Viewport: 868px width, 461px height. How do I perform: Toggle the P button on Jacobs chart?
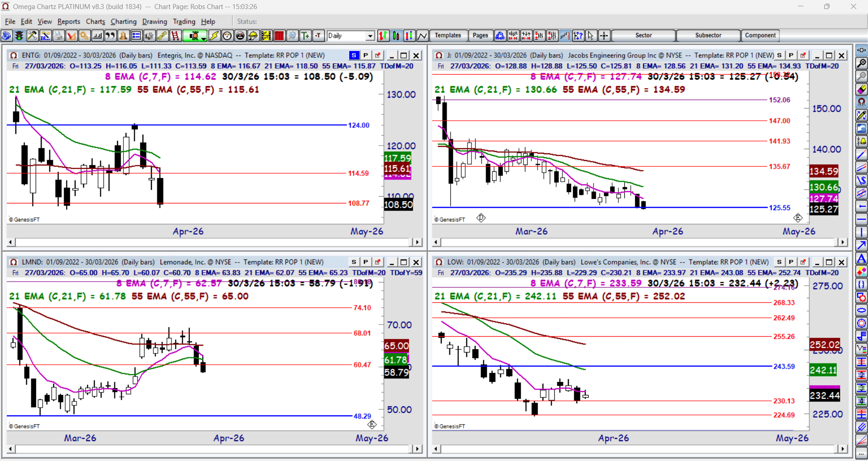pos(791,55)
